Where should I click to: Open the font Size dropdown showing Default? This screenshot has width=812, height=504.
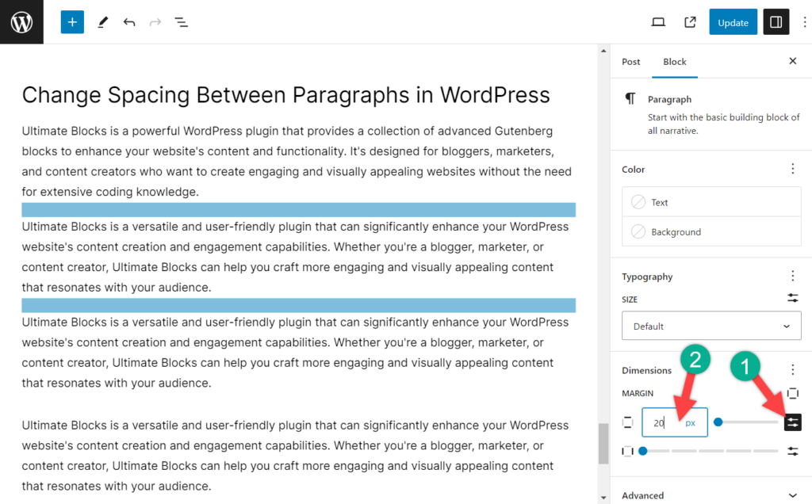point(711,326)
